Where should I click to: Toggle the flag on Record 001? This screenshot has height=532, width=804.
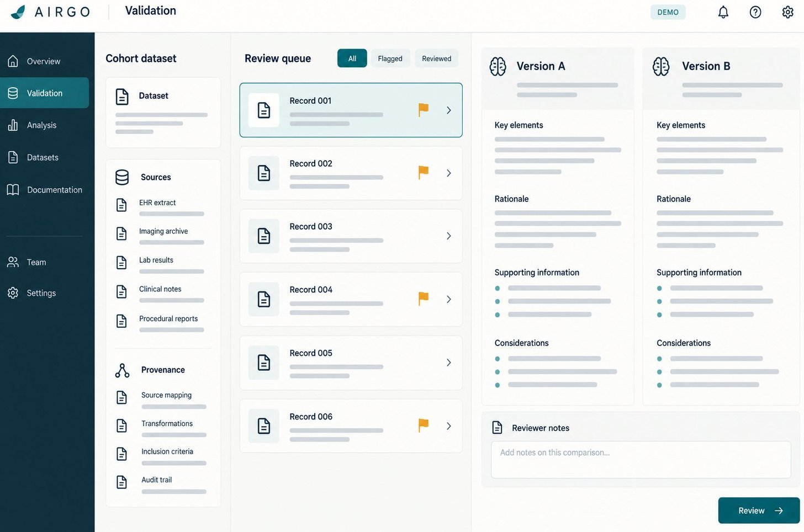[x=424, y=110]
